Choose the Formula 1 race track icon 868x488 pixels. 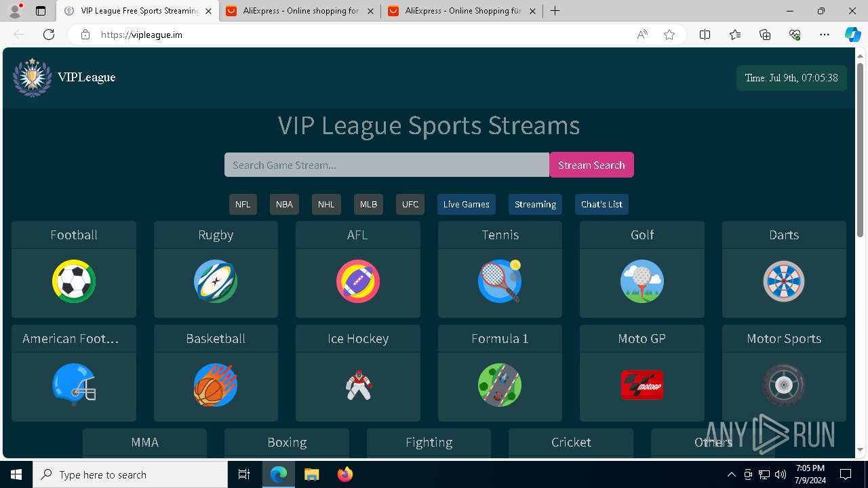500,385
